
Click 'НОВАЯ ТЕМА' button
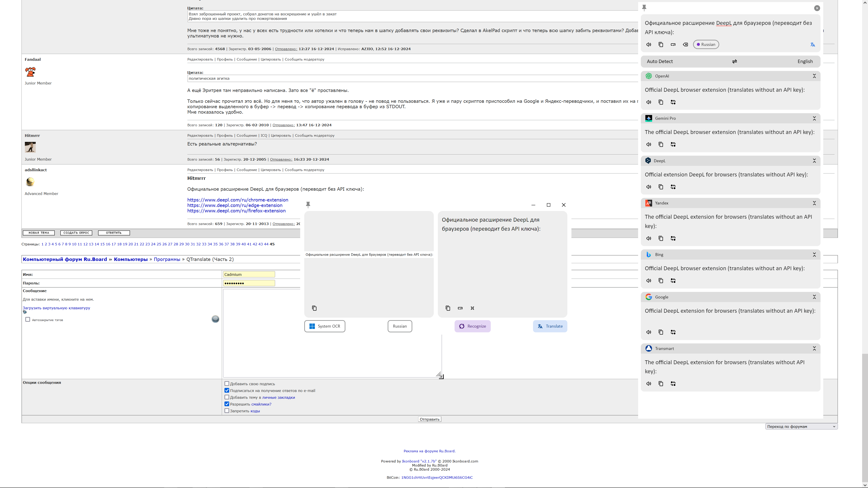click(x=39, y=233)
